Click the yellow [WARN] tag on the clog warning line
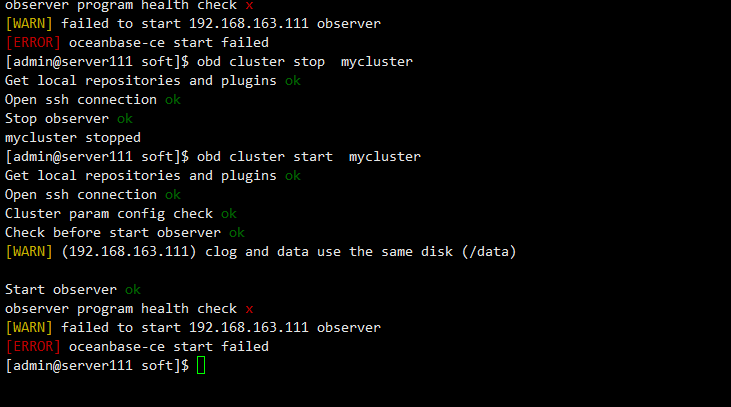 [29, 252]
